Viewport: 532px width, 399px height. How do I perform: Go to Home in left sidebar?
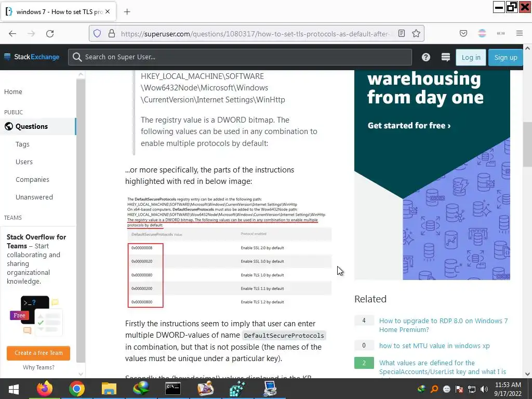point(13,91)
